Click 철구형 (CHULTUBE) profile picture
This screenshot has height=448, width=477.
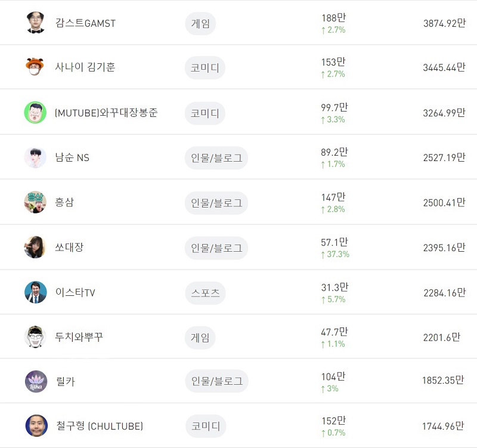pyautogui.click(x=36, y=425)
